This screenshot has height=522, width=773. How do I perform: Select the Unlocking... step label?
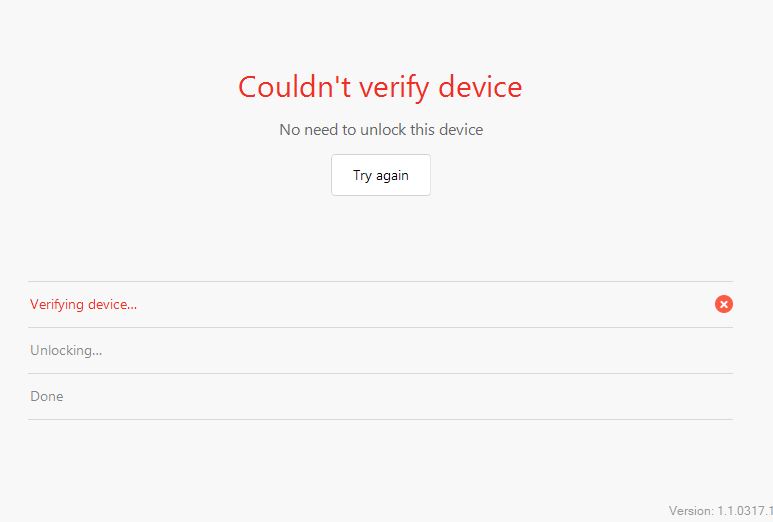click(66, 350)
